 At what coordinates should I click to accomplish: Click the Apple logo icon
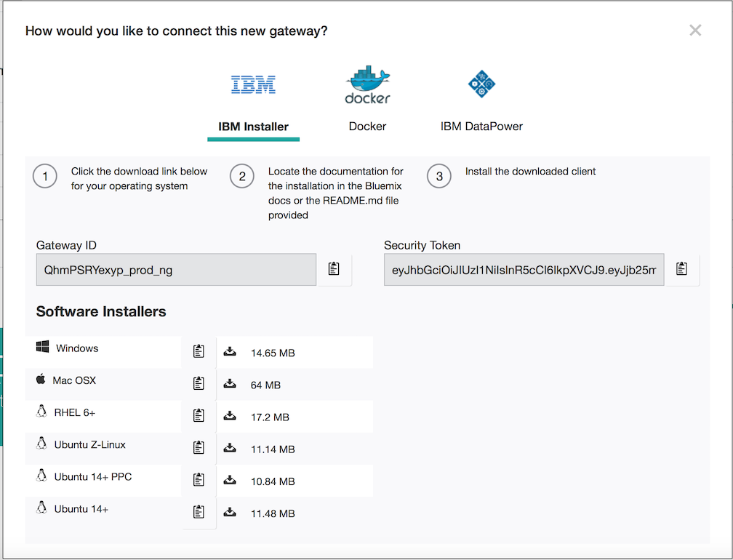click(41, 379)
